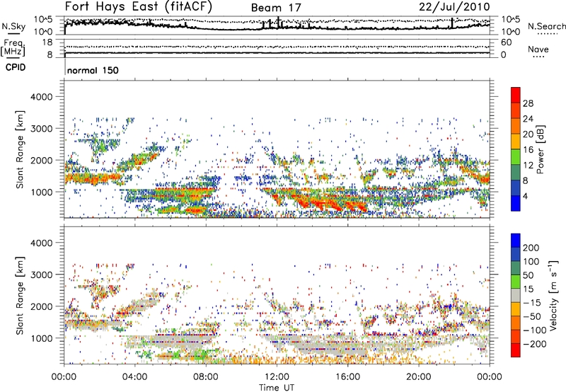Click the vertical CPID start marker line
Screen dimensions: 566x392
65,67
